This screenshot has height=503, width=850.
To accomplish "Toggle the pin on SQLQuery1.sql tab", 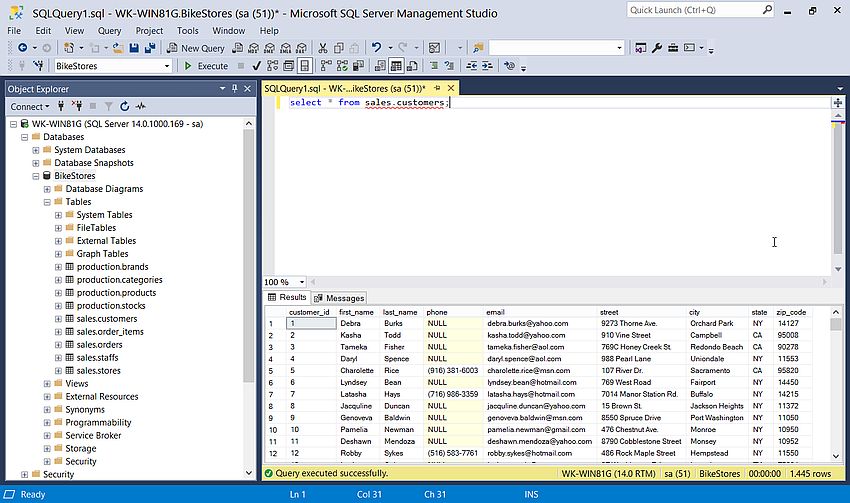I will [x=437, y=87].
